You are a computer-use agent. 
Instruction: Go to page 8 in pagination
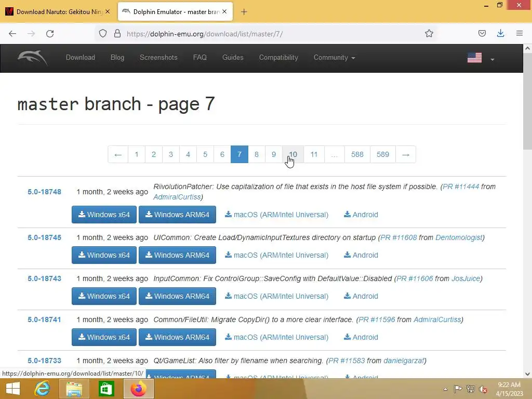click(257, 154)
